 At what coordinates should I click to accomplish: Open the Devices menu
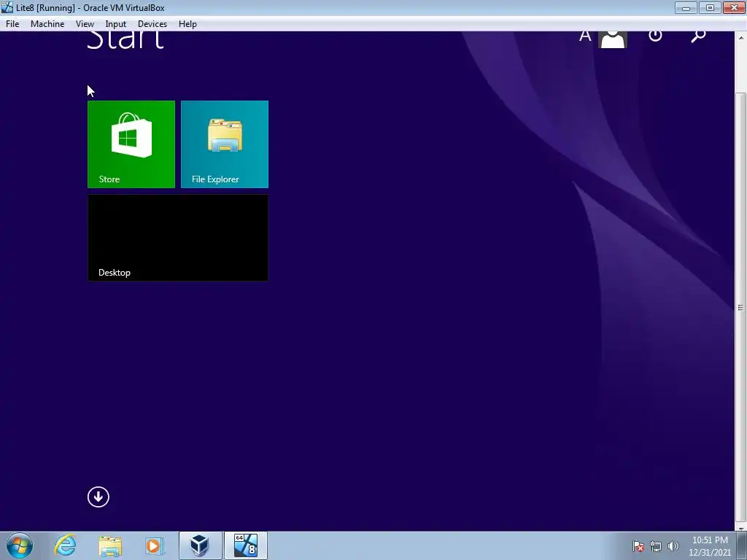click(x=152, y=24)
